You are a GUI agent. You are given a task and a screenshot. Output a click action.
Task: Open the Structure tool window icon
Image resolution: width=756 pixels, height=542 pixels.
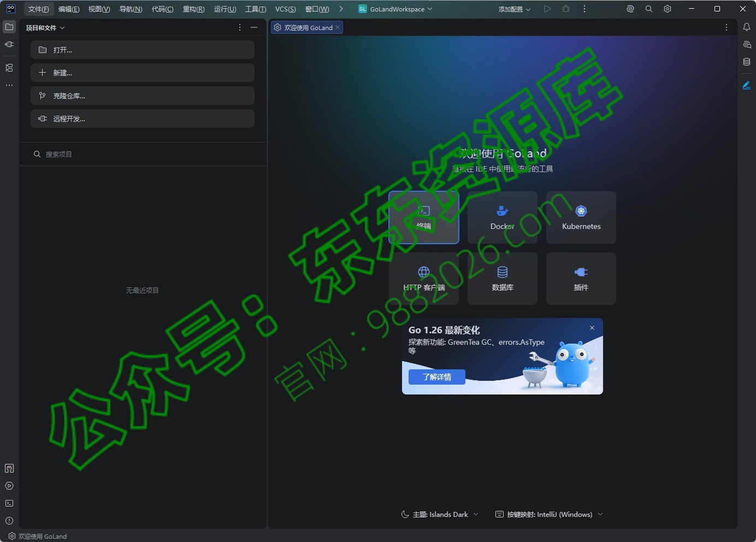coord(9,68)
